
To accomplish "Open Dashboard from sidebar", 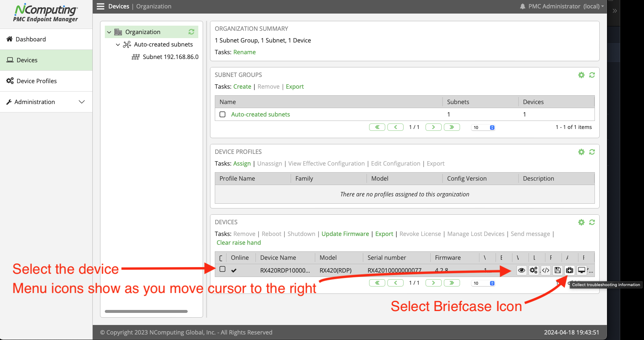I will [46, 39].
